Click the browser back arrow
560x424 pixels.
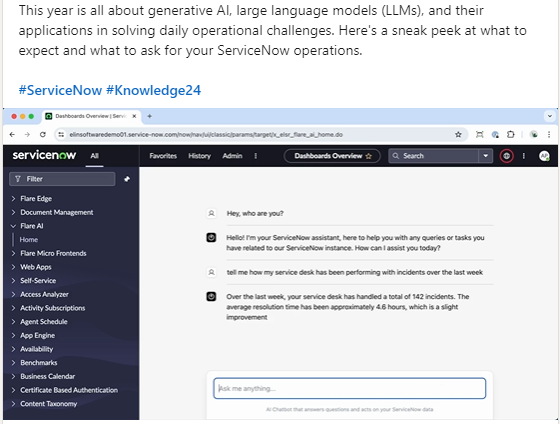(12, 135)
